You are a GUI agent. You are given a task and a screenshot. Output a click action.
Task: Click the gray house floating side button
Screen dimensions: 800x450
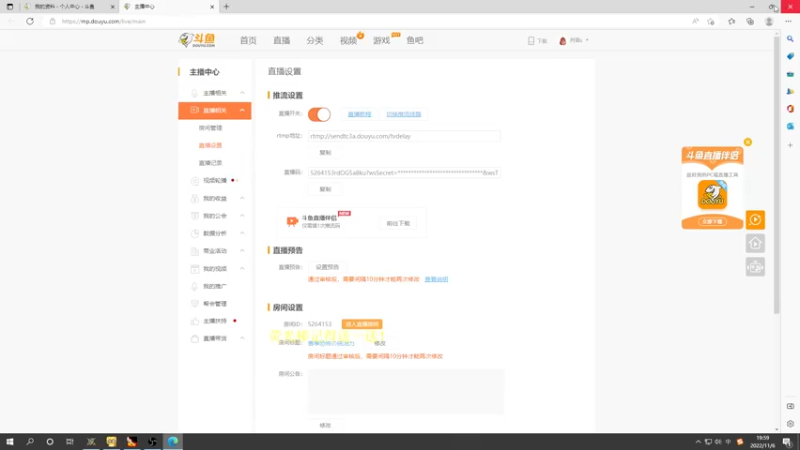click(x=755, y=243)
